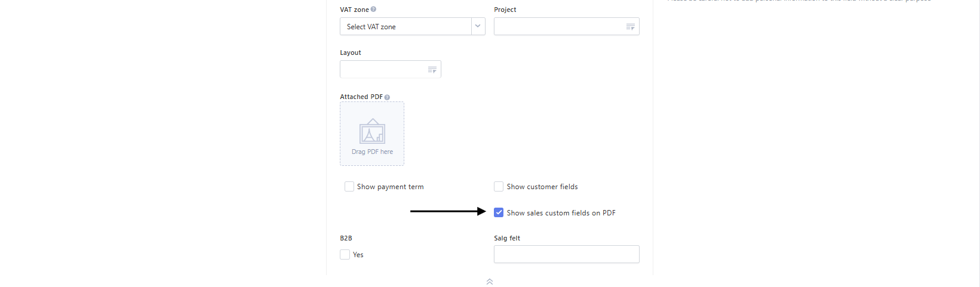Click the Yes label under B2B
This screenshot has width=980, height=287.
coord(358,255)
